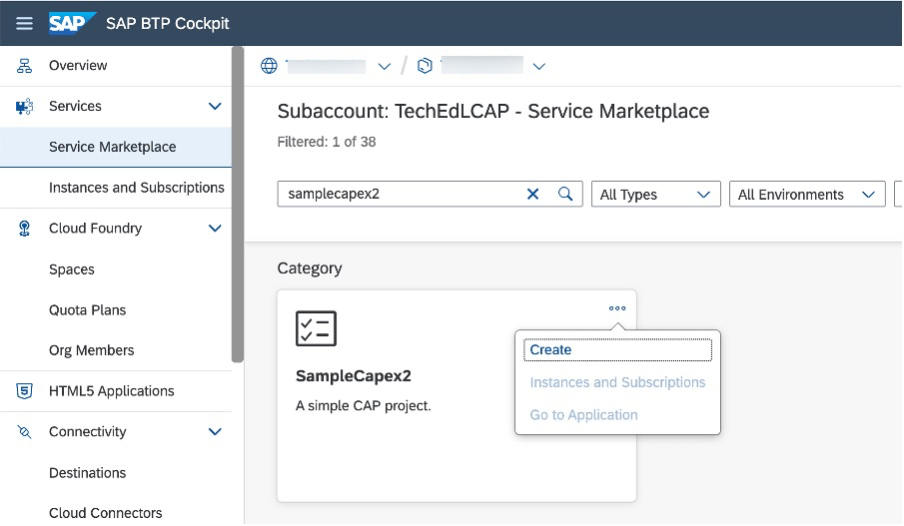Open the global account breadcrumb dropdown
904x526 pixels.
(x=385, y=67)
